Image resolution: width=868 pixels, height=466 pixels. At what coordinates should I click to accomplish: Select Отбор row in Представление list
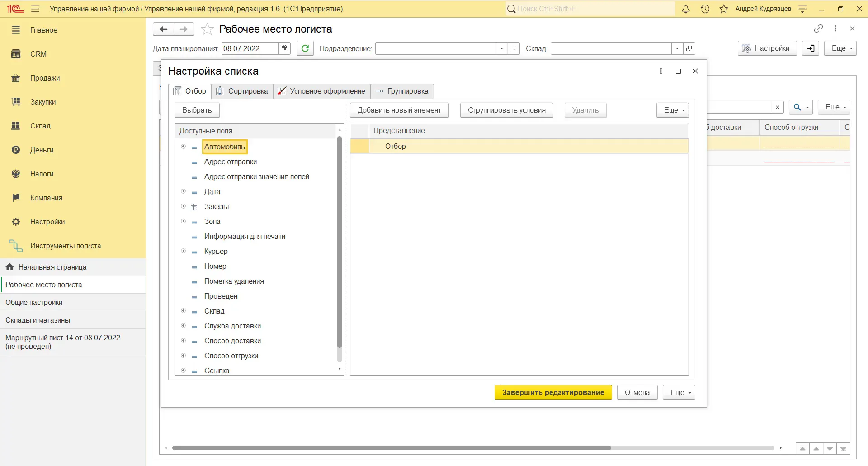[x=519, y=146]
